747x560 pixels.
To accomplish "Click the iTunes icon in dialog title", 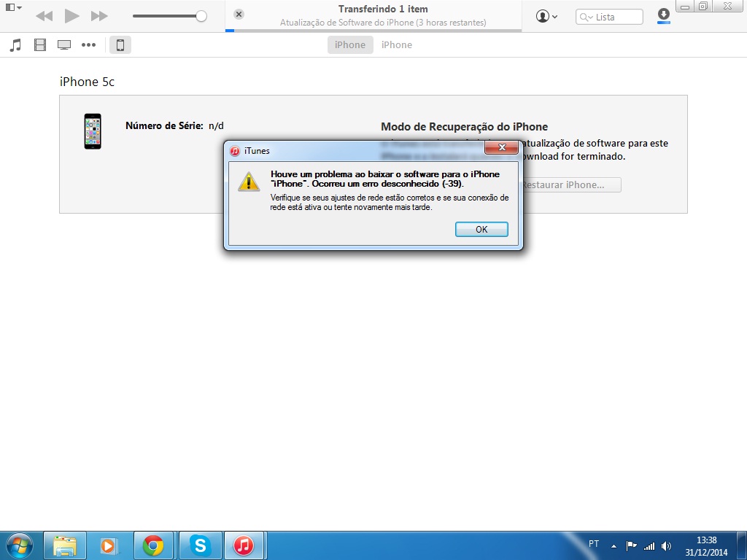I will (235, 151).
